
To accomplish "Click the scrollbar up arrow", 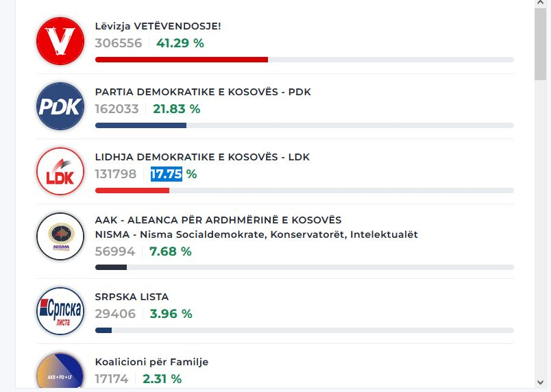I will tap(540, 4).
